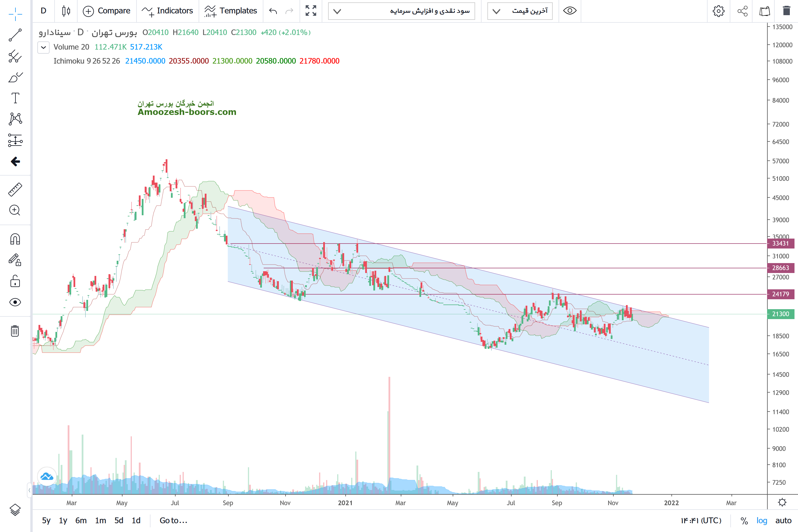Open the axis scale settings gear
Viewport: 798px width, 532px height.
pyautogui.click(x=782, y=503)
